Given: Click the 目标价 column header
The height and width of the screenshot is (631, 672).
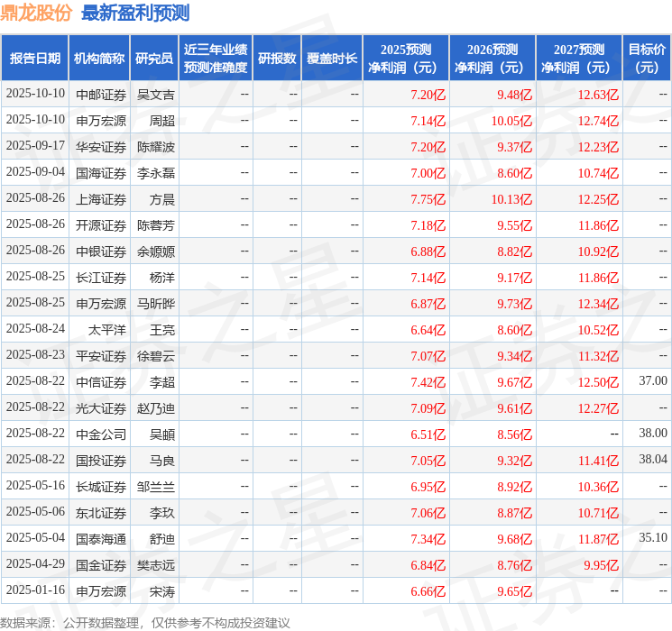Looking at the screenshot, I should tap(647, 58).
